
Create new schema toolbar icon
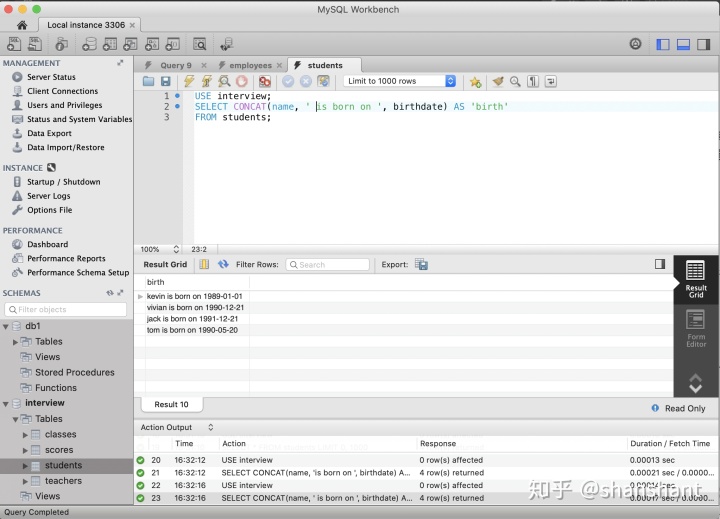click(89, 44)
